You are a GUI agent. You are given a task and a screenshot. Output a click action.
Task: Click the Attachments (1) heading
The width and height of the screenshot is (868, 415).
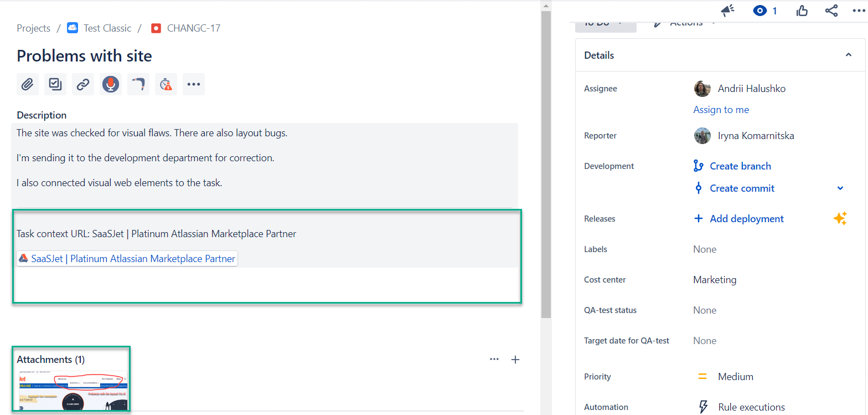(51, 360)
